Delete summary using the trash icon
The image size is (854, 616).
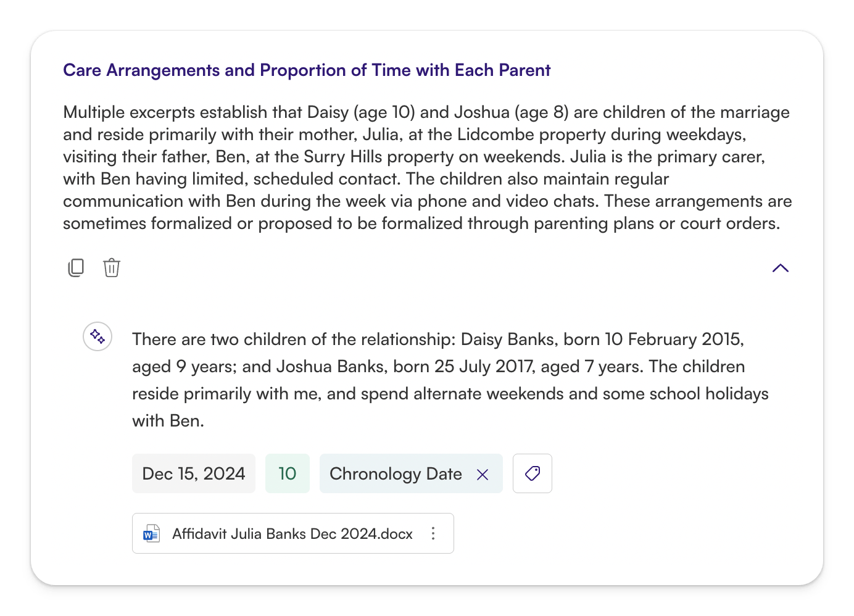[x=112, y=268]
